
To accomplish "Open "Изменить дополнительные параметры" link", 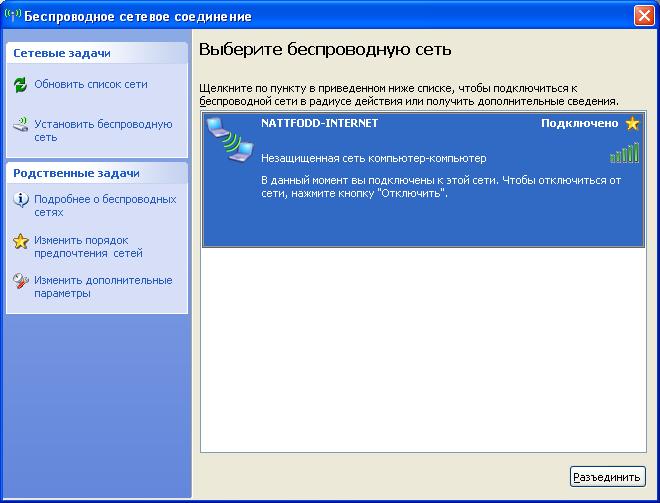I will (x=103, y=287).
